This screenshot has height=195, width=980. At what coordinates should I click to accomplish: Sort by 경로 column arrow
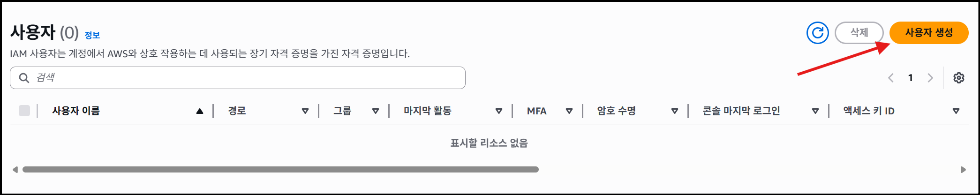[305, 111]
